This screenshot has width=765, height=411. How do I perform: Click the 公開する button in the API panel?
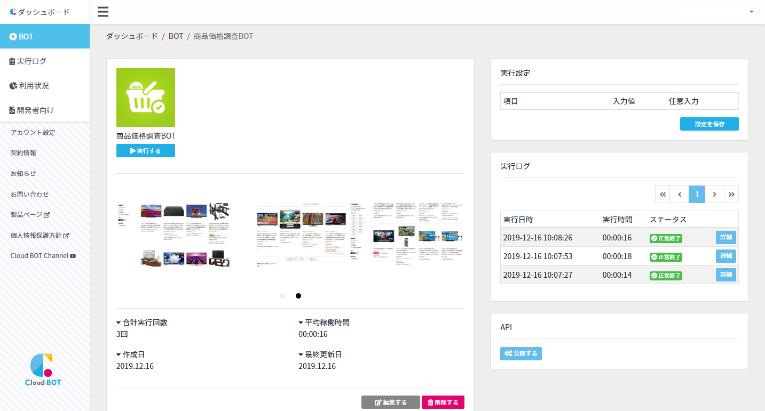point(521,353)
